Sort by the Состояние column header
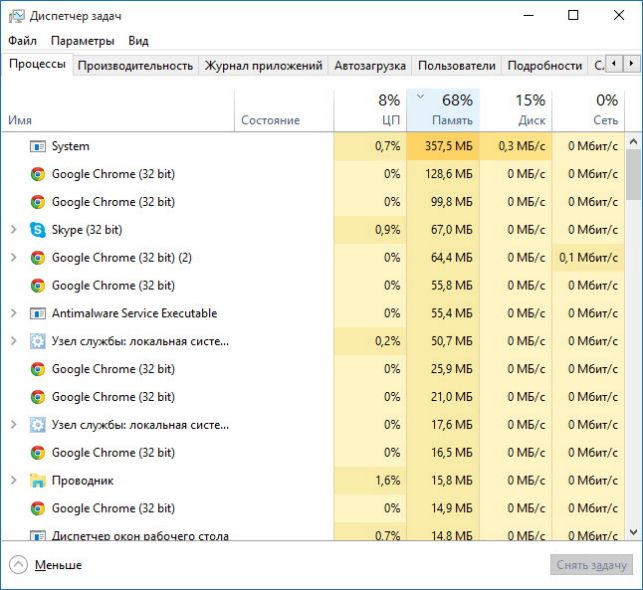The height and width of the screenshot is (590, 643). 284,111
